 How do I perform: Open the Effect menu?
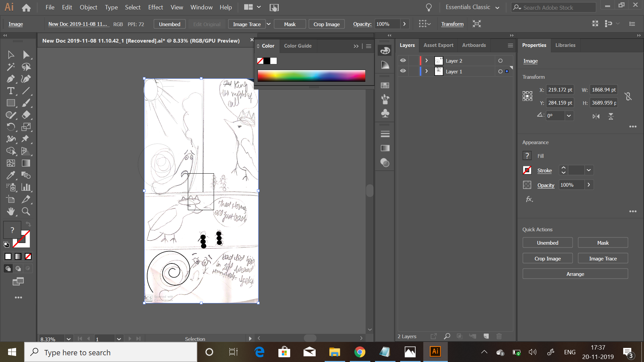pos(155,7)
